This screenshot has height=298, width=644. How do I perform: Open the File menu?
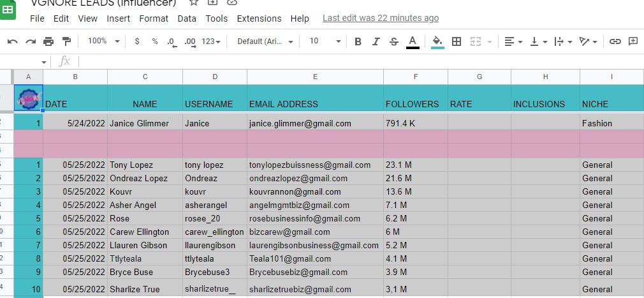[37, 19]
